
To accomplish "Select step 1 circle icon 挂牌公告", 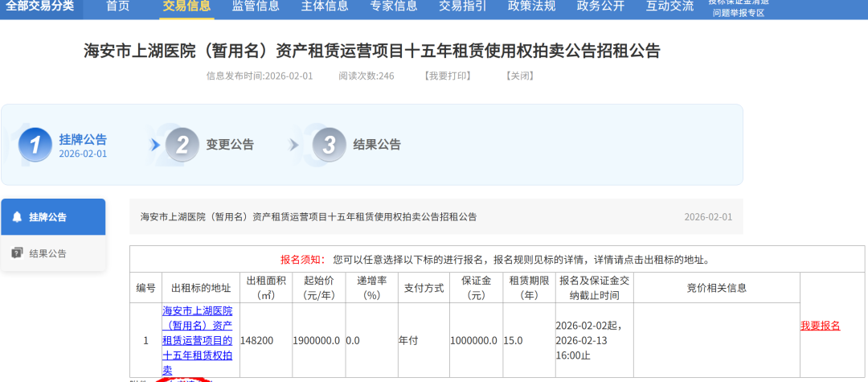I will [35, 145].
